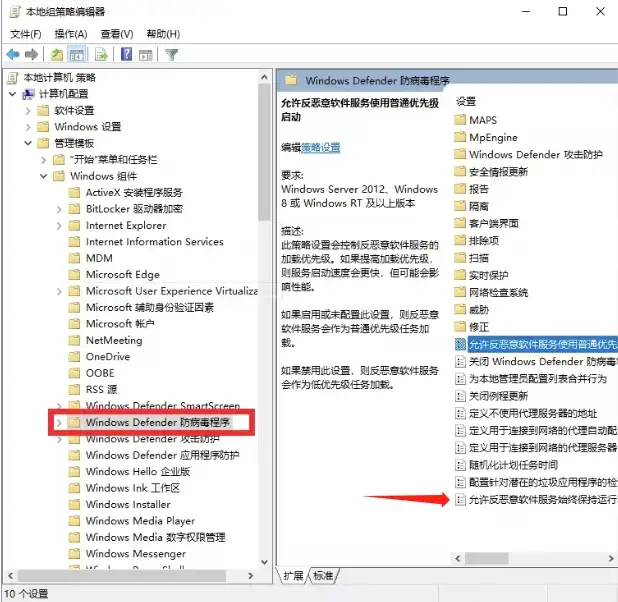Switch to the 扩展 tab
618x602 pixels.
(293, 576)
